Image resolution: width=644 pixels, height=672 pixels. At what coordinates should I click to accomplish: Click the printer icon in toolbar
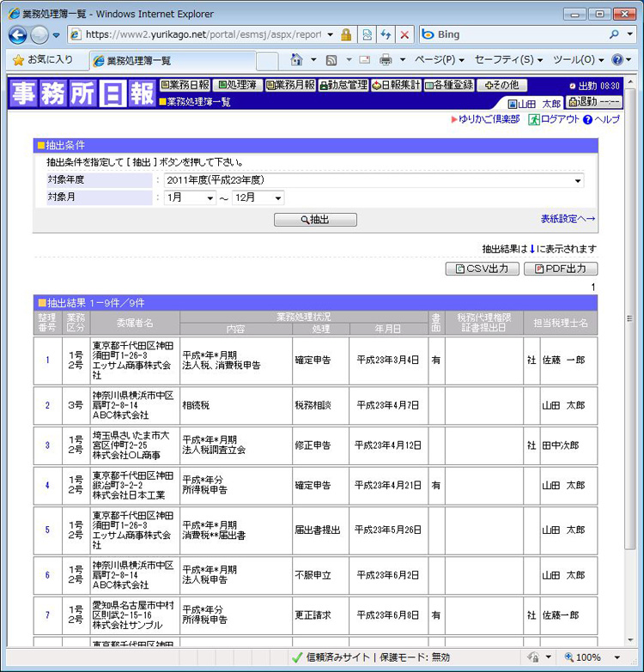(x=386, y=60)
